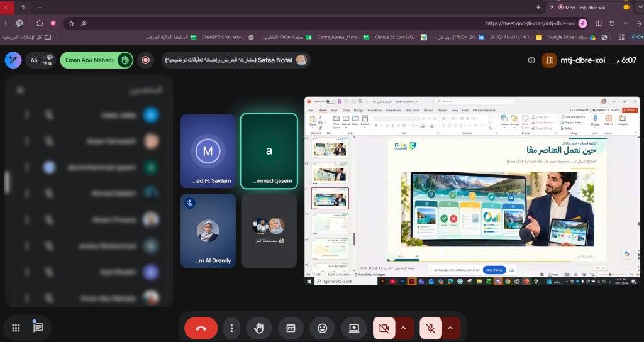The image size is (644, 342).
Task: Unmute the microphone
Action: point(430,328)
